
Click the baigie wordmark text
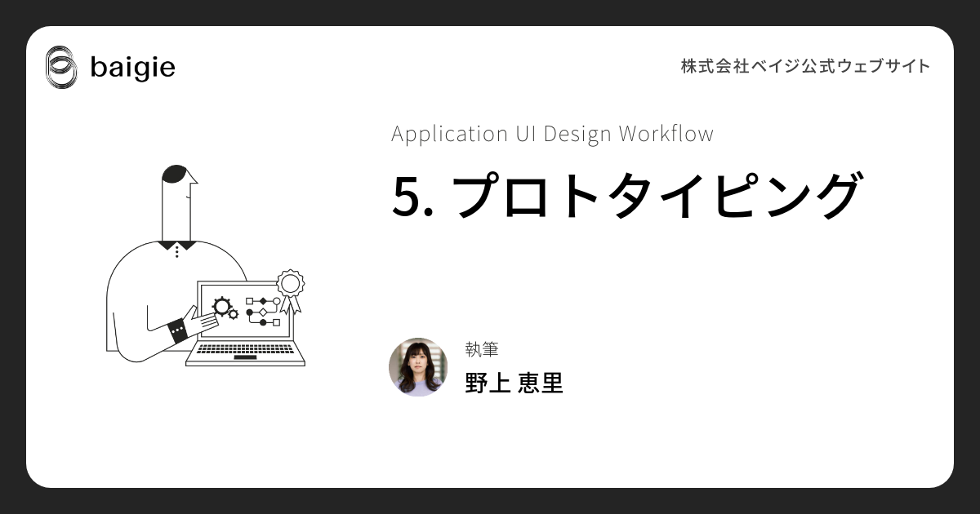132,68
